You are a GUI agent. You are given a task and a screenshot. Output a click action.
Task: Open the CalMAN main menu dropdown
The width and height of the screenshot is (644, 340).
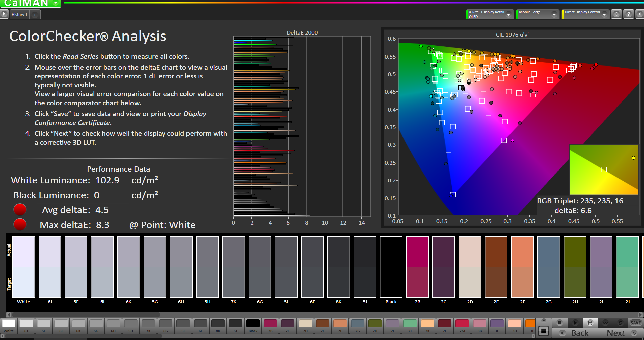point(55,3)
